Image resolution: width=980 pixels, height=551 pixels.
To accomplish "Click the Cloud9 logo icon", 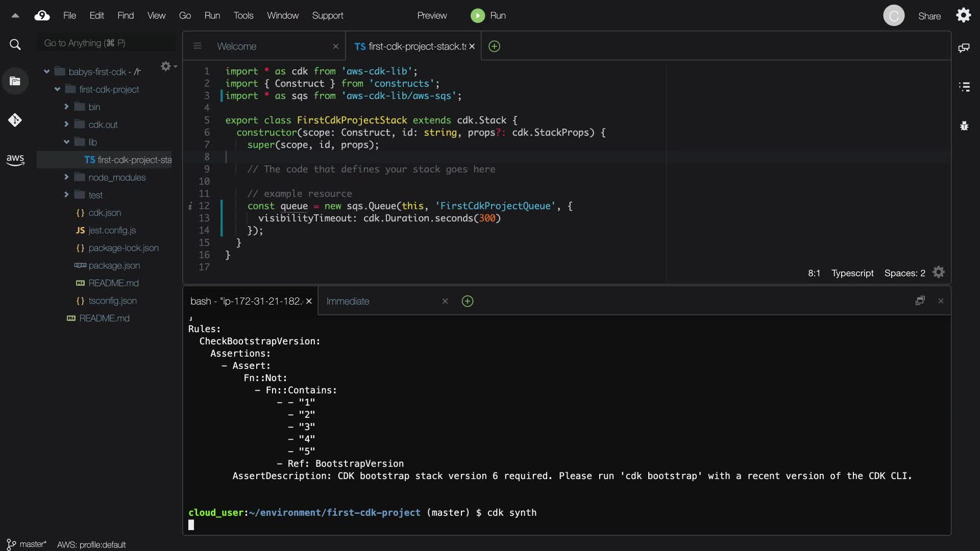I will click(x=42, y=16).
